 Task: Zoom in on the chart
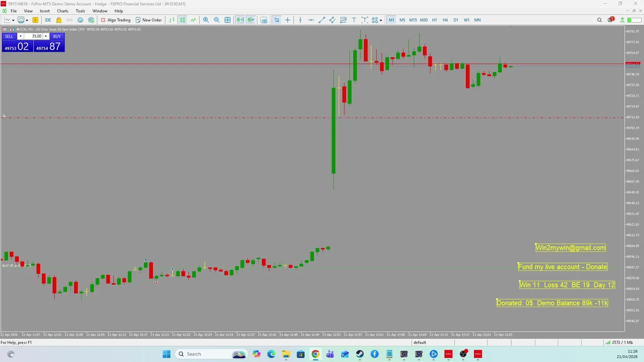point(206,20)
